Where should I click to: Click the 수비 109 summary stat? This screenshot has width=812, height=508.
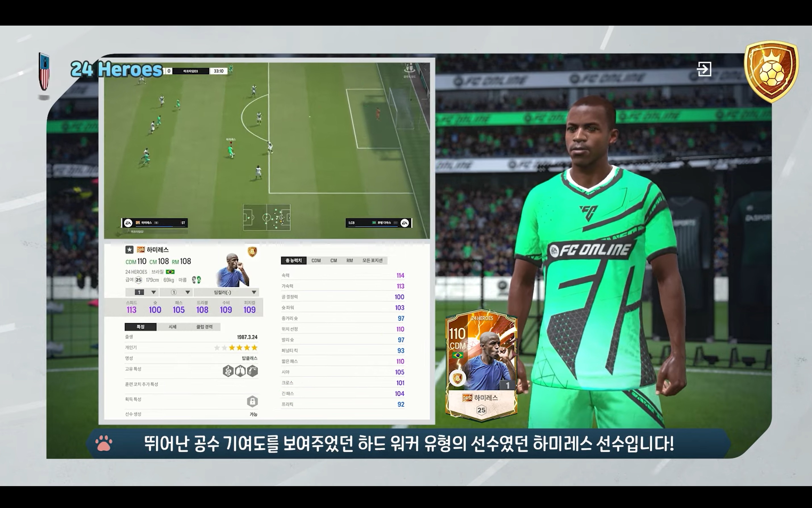[226, 307]
